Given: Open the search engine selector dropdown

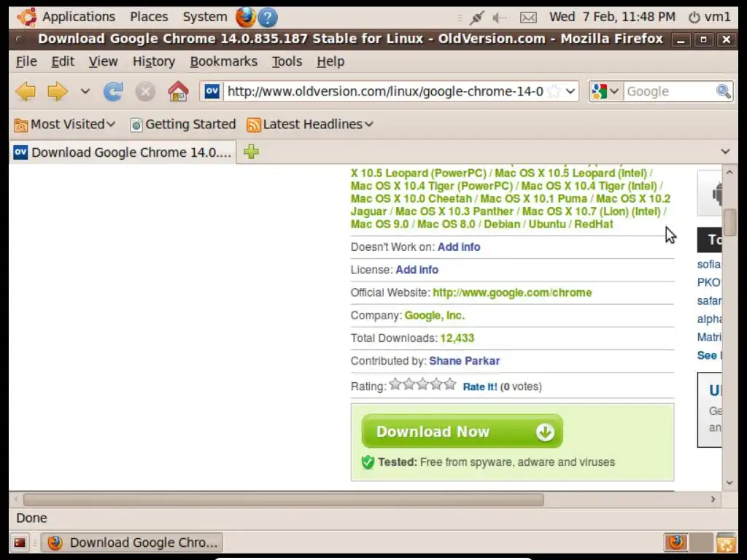Looking at the screenshot, I should [x=605, y=91].
